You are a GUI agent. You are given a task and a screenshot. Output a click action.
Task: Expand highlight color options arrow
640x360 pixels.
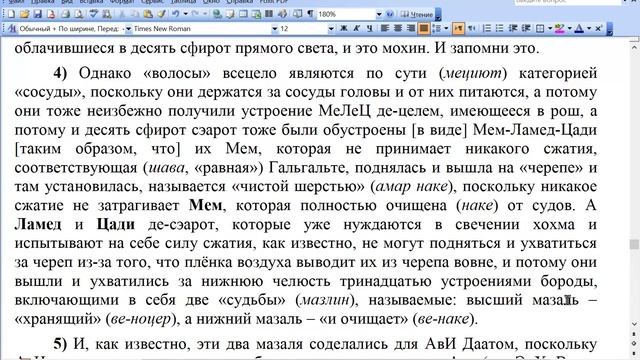click(570, 28)
